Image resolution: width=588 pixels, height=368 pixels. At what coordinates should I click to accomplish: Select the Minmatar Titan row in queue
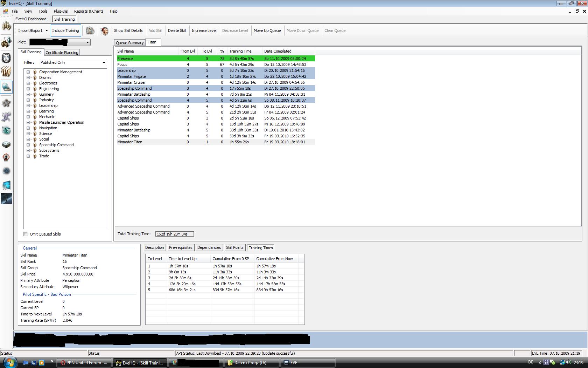pos(216,142)
